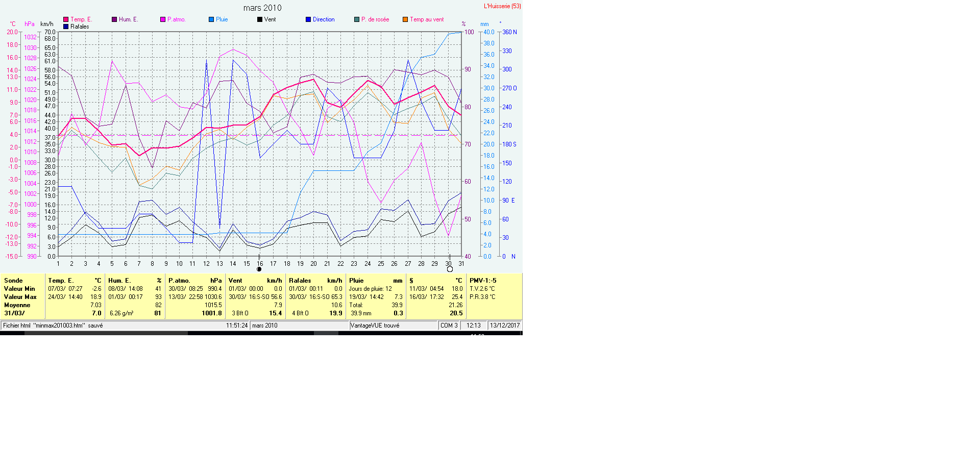Select the 'Valeur Max' row label
Viewport: 980px width, 476px height.
coord(20,297)
